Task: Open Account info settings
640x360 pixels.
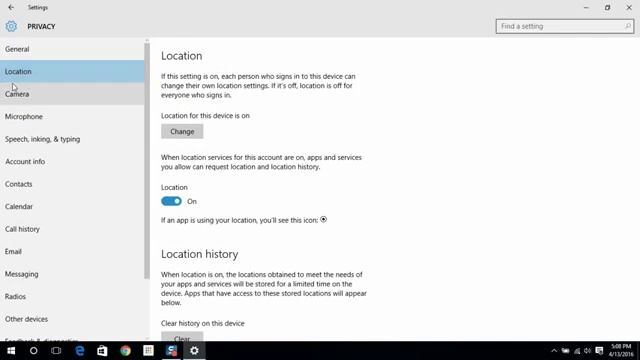Action: click(x=72, y=162)
